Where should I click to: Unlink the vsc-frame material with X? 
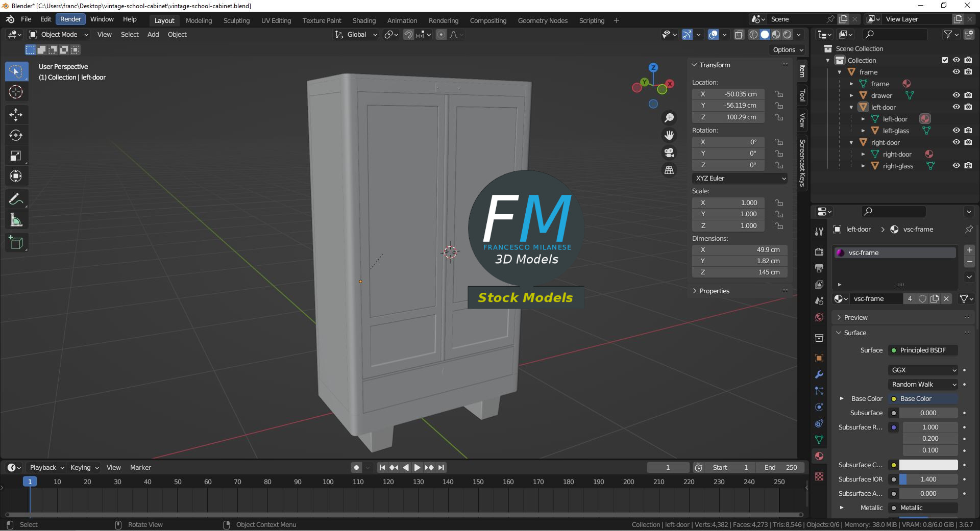946,299
